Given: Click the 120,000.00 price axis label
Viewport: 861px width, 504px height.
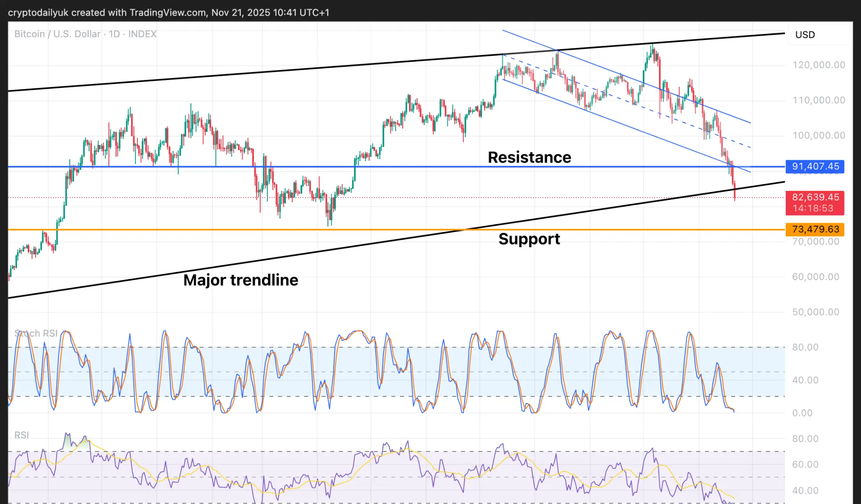Looking at the screenshot, I should [x=818, y=65].
